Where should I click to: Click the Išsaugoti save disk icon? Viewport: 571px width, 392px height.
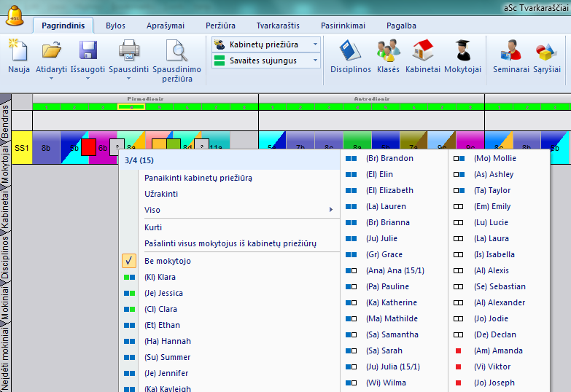pyautogui.click(x=88, y=51)
